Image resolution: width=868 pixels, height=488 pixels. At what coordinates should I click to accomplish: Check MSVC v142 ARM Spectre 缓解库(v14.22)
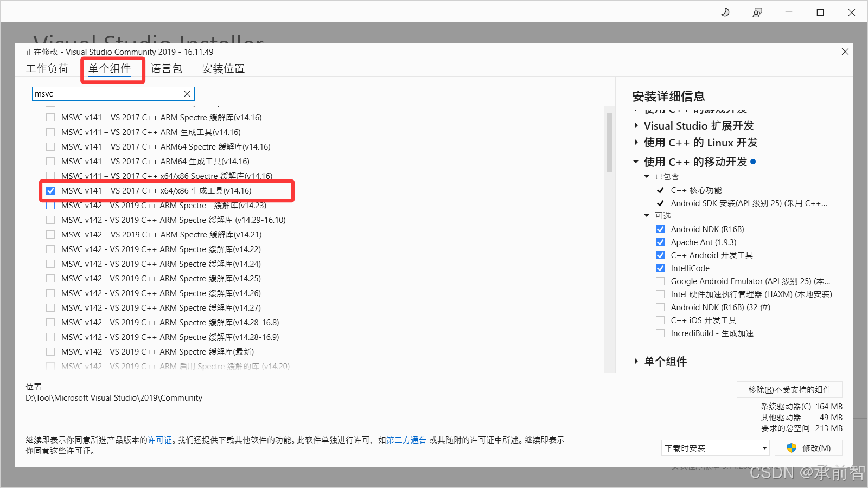[x=50, y=249]
